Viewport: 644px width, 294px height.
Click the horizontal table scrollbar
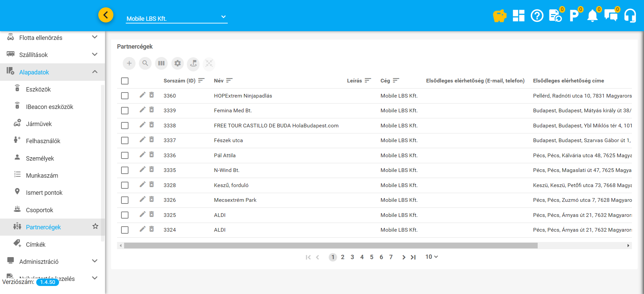(x=330, y=246)
